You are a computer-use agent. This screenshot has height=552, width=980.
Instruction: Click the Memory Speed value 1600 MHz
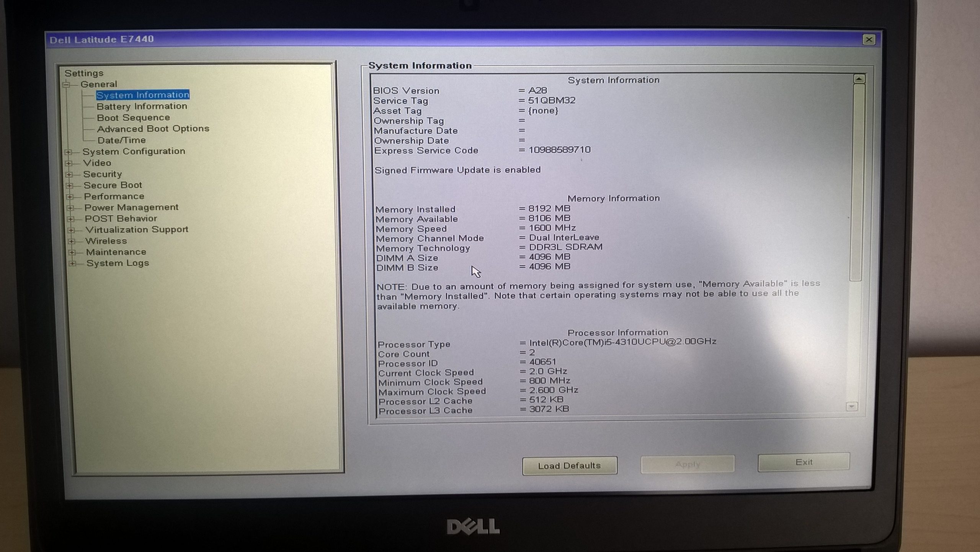[552, 228]
